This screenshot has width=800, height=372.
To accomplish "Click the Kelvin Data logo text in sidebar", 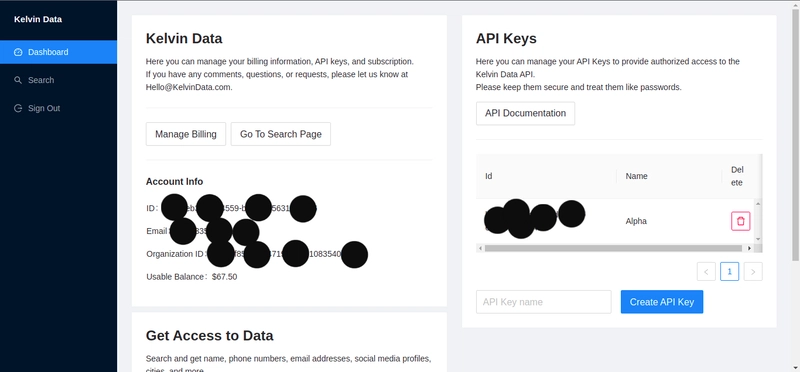I will point(38,19).
